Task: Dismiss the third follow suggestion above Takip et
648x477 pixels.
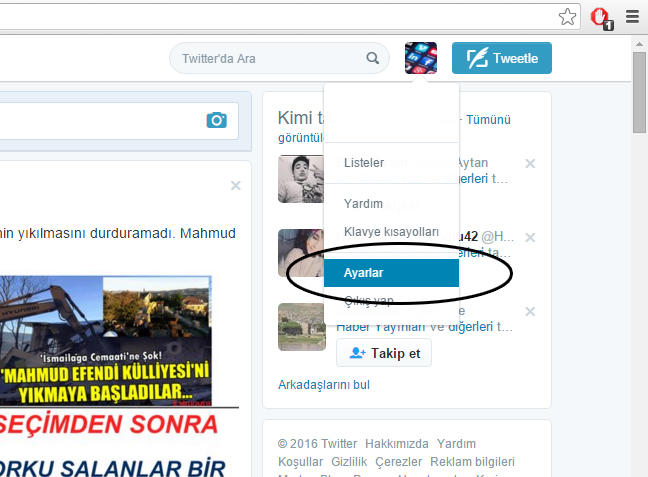Action: point(530,311)
